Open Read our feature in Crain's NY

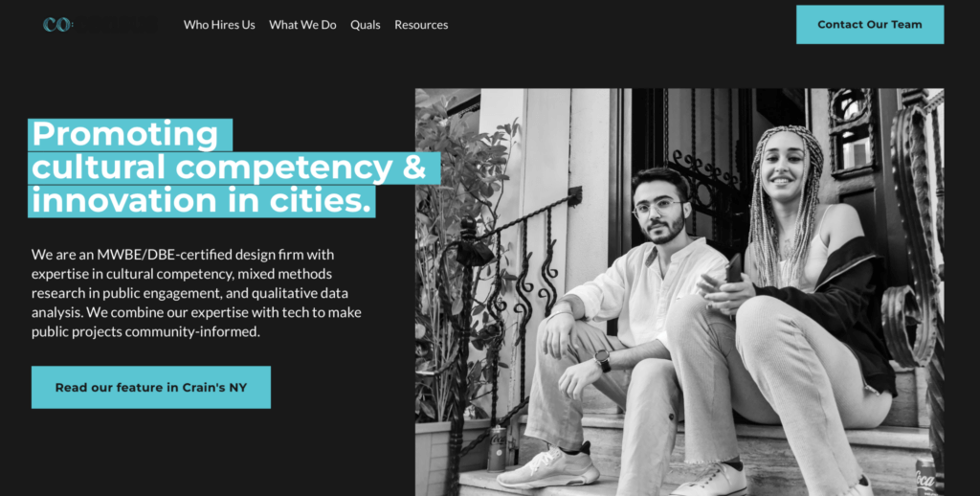coord(151,387)
